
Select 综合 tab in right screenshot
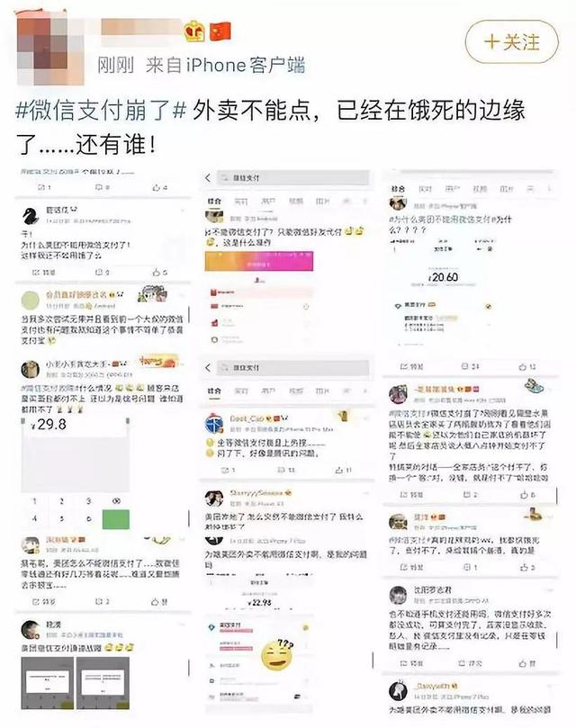click(398, 189)
